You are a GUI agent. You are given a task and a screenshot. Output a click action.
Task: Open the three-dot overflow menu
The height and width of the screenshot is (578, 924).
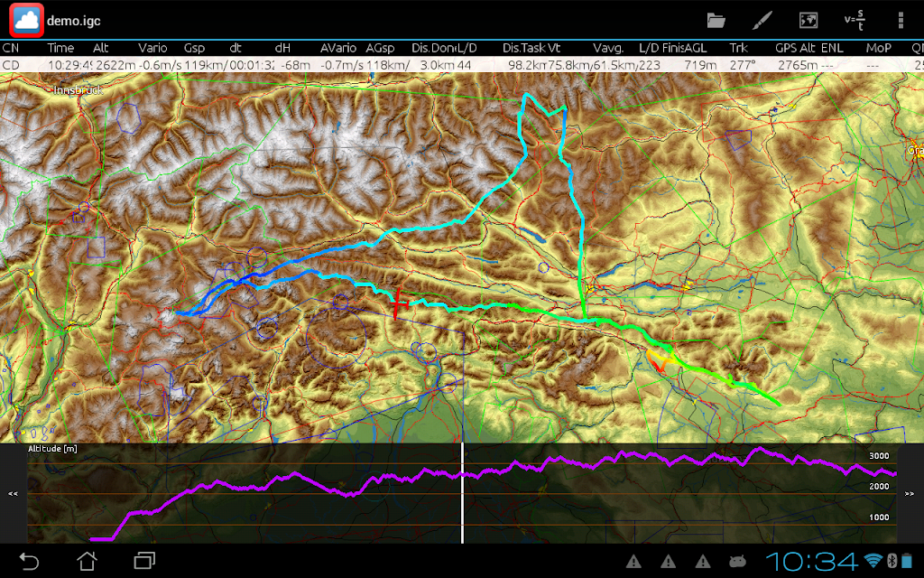click(x=901, y=21)
